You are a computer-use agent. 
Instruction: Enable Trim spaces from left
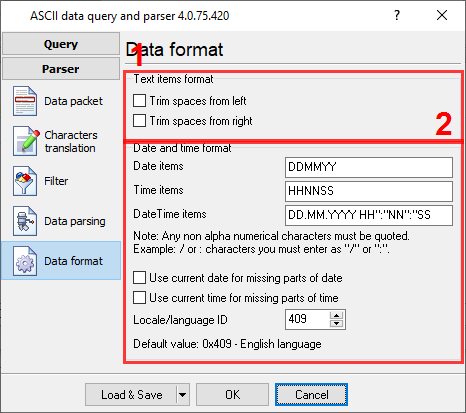click(x=139, y=100)
